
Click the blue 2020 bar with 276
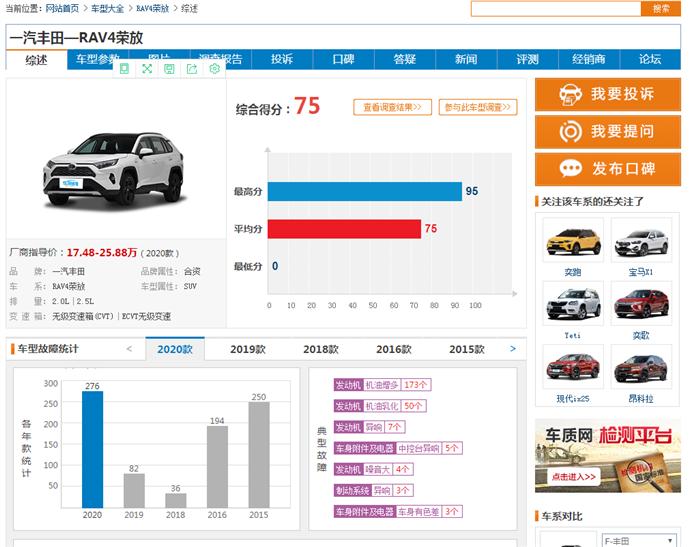click(92, 449)
